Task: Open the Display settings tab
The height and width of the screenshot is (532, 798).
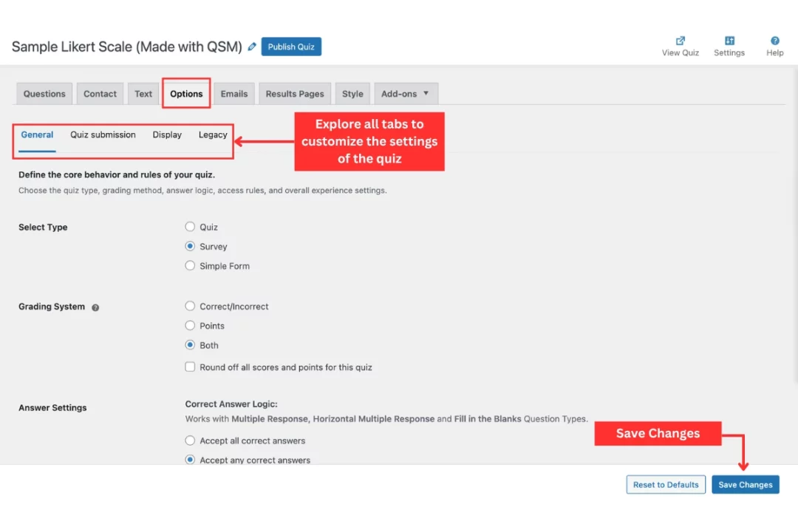Action: click(x=167, y=134)
